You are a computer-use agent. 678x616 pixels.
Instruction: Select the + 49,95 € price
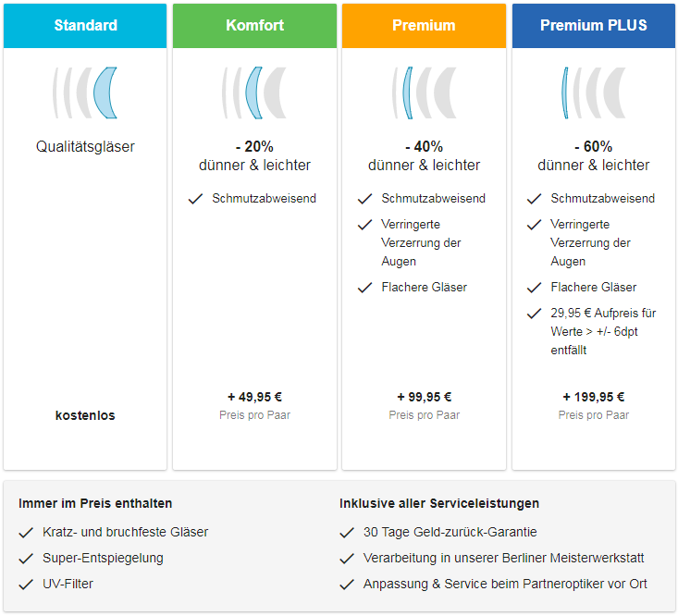254,397
